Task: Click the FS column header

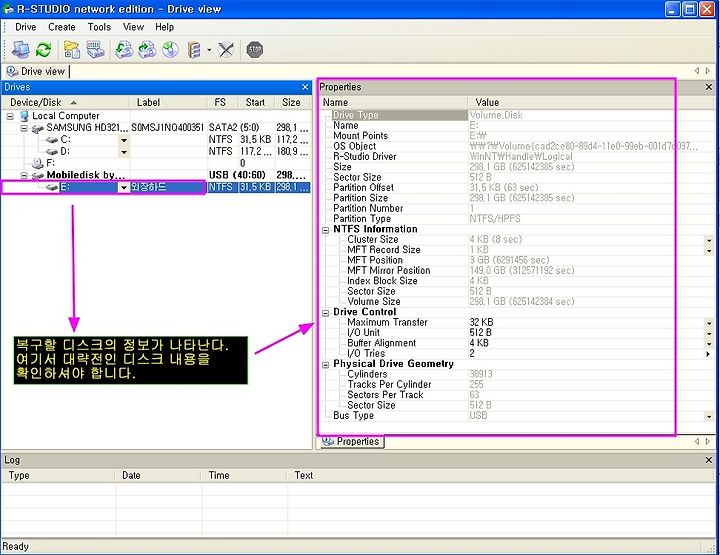Action: click(x=222, y=102)
